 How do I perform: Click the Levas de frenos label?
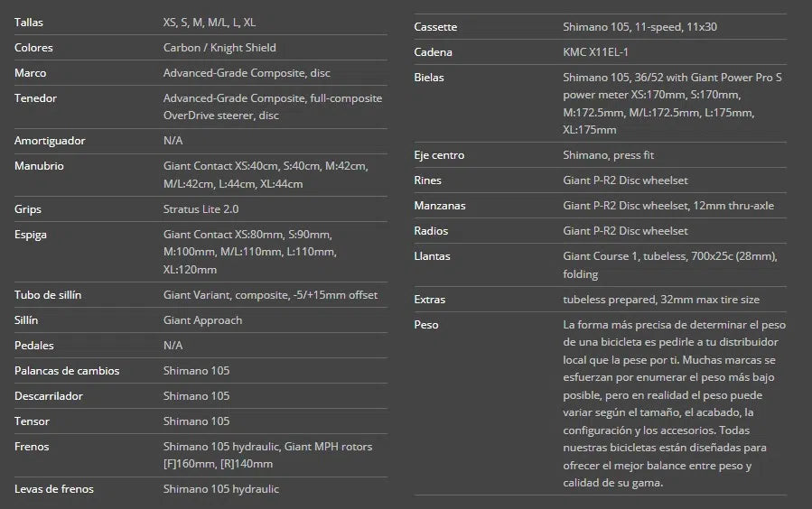(x=54, y=489)
